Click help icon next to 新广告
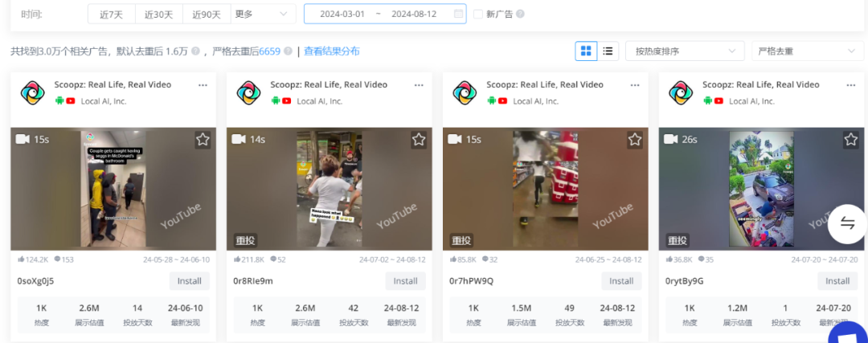The image size is (868, 343). (x=520, y=14)
